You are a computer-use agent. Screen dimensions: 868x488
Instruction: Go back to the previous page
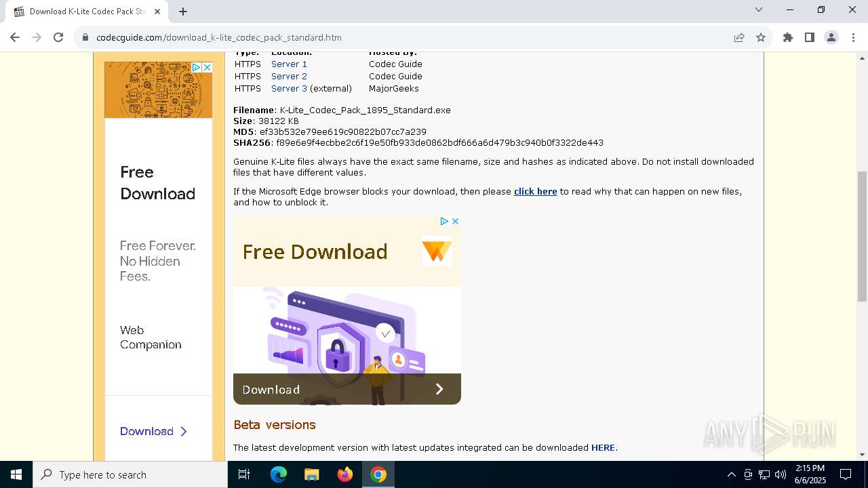(15, 37)
